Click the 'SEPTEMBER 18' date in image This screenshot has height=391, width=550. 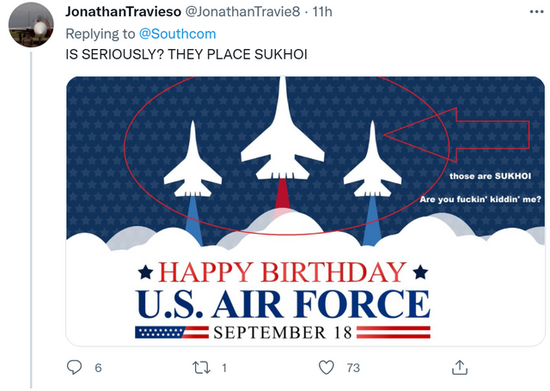pos(283,332)
